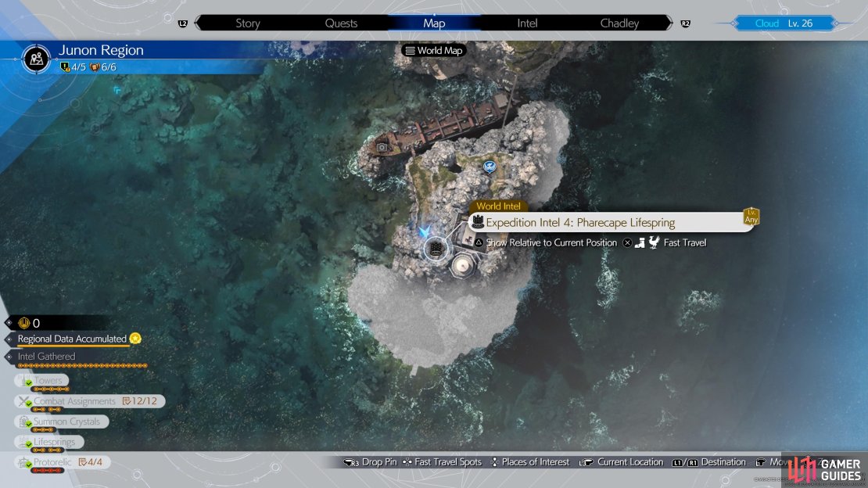Toggle the Towers filter
This screenshot has width=868, height=488.
[x=41, y=381]
